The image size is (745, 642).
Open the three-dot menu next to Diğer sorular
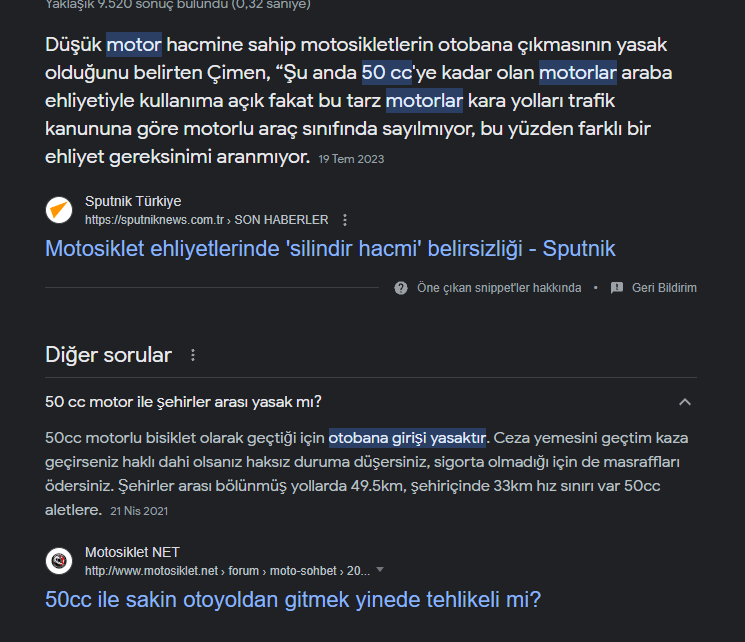[x=193, y=355]
